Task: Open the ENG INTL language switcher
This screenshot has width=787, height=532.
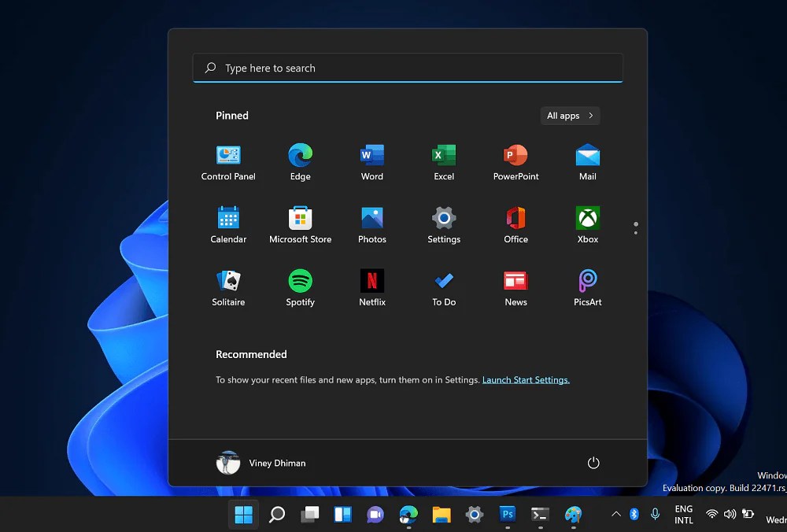Action: pyautogui.click(x=682, y=515)
